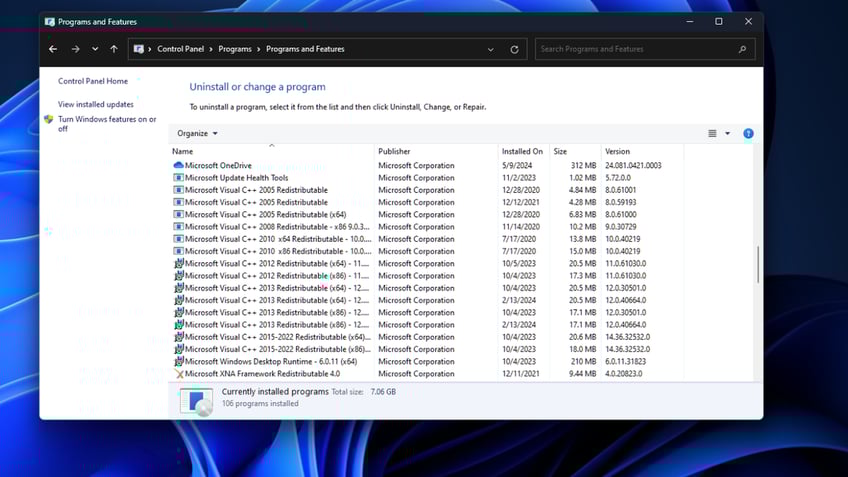Open the Organize dropdown menu

(x=197, y=134)
